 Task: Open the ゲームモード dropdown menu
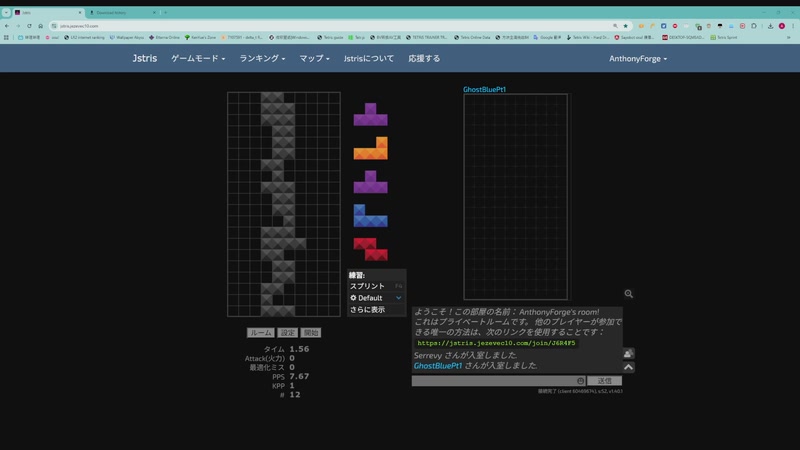198,58
